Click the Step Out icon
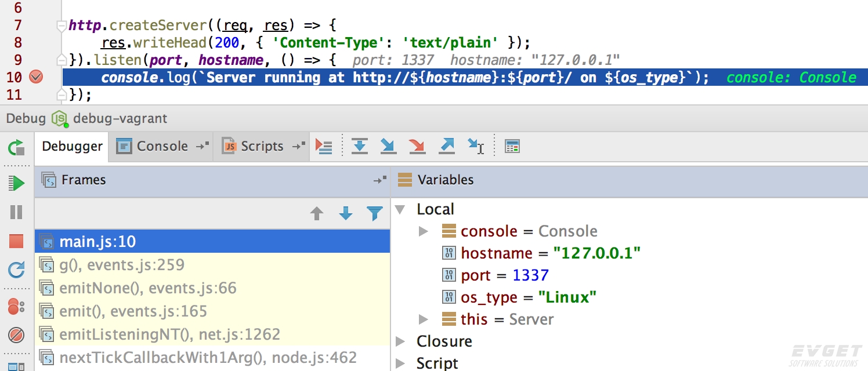 (446, 146)
